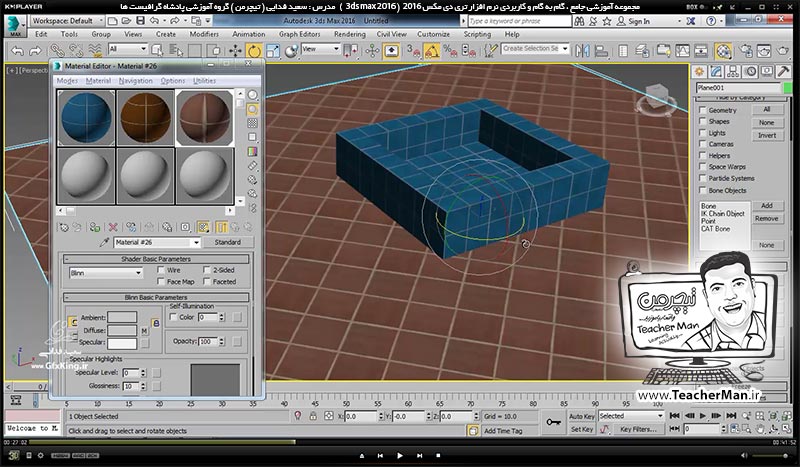Collapse Shader Basic Parameters rollout
800x467 pixels.
(157, 259)
